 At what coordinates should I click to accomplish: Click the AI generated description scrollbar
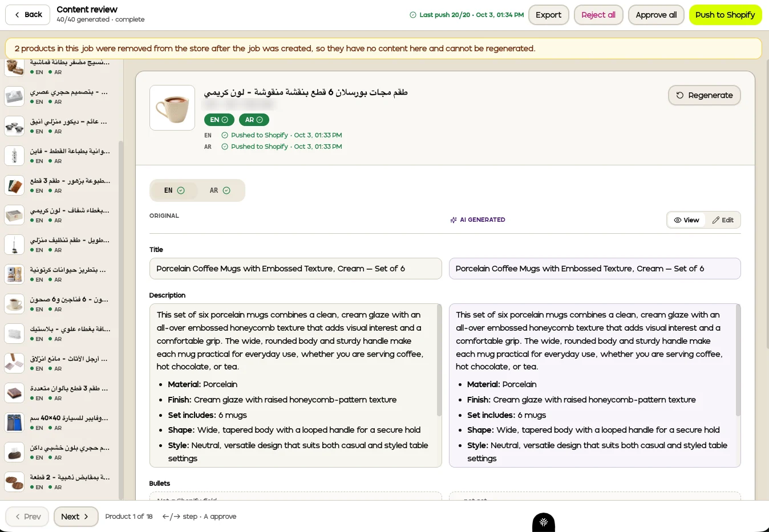click(738, 360)
